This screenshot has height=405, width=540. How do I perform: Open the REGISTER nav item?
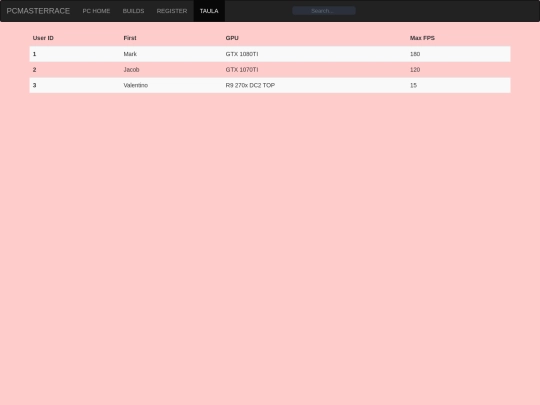(x=172, y=11)
